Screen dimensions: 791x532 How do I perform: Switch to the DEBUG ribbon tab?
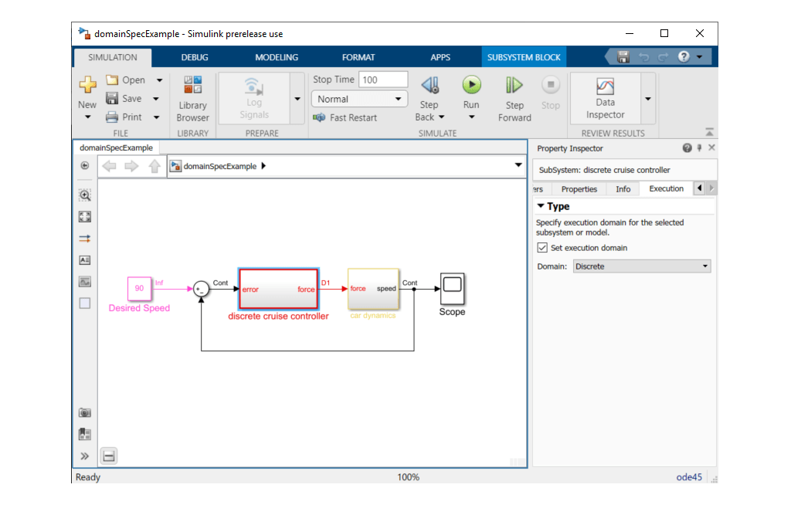point(195,57)
